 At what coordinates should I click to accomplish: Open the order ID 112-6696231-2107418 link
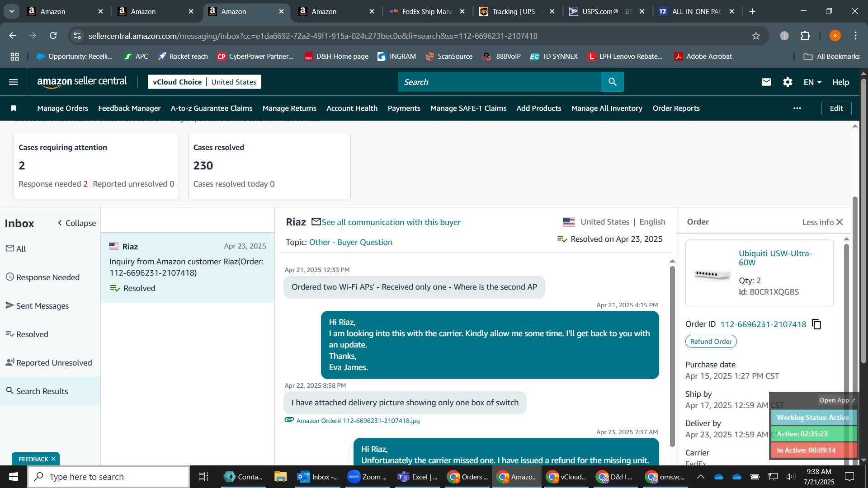click(763, 324)
